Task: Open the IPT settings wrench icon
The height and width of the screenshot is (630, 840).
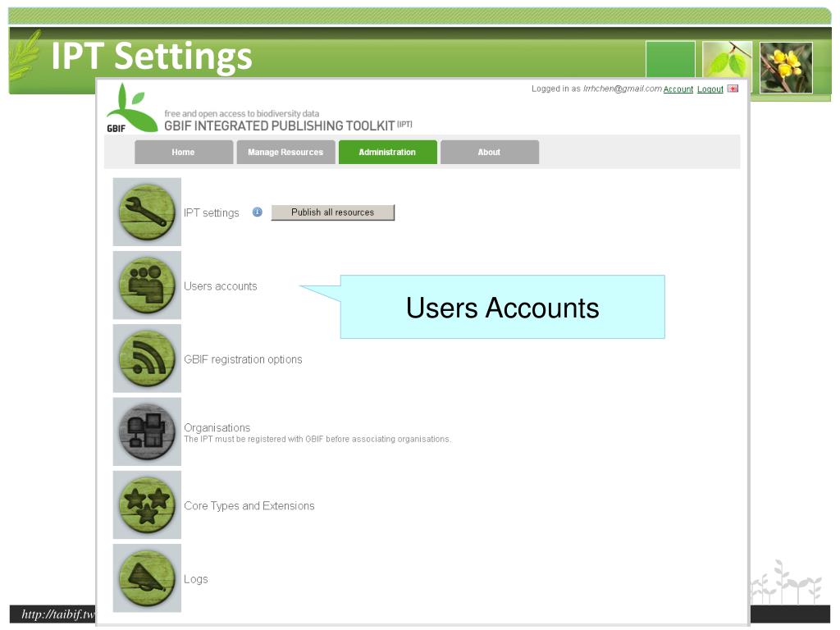Action: pyautogui.click(x=147, y=212)
